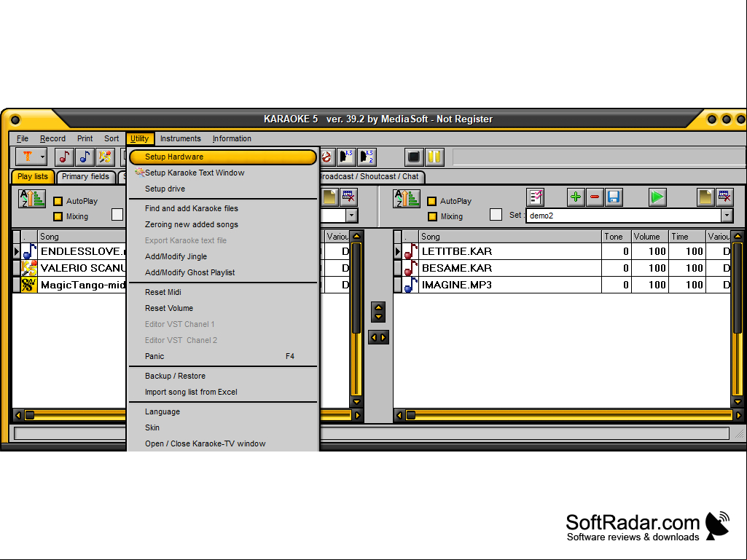Click the orange T text tool button

coord(27,157)
